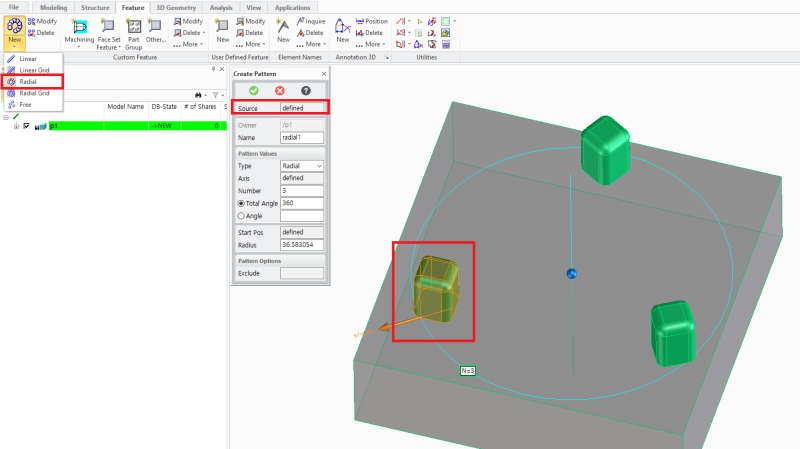The image size is (800, 449).
Task: Click the Exclude field in Pattern Options
Action: [x=302, y=273]
